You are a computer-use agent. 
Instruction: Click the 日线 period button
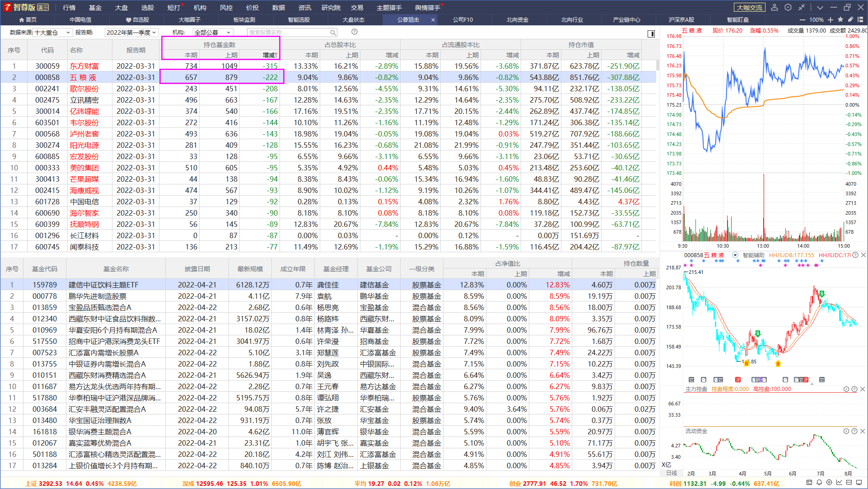tap(672, 473)
